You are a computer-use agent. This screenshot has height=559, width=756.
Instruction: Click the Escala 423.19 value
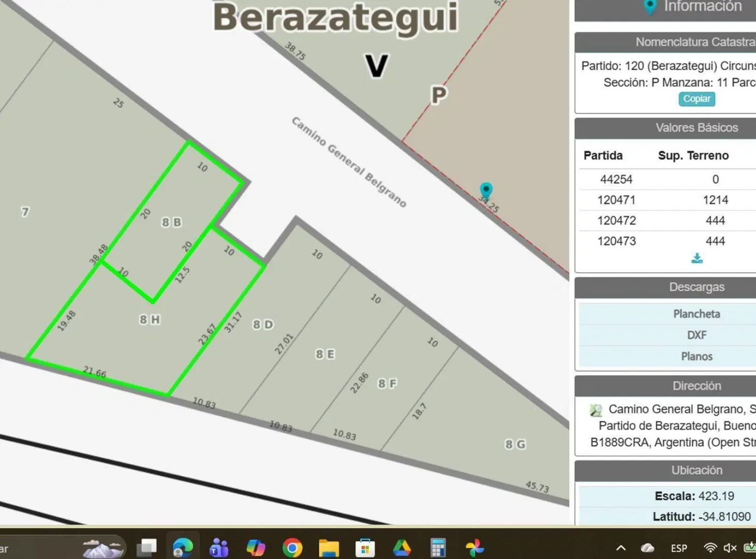tap(716, 496)
